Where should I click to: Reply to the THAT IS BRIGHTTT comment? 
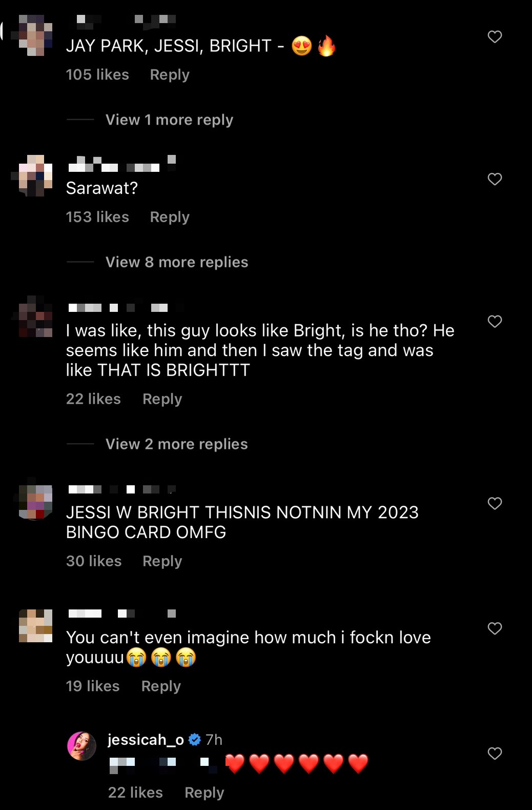tap(162, 399)
